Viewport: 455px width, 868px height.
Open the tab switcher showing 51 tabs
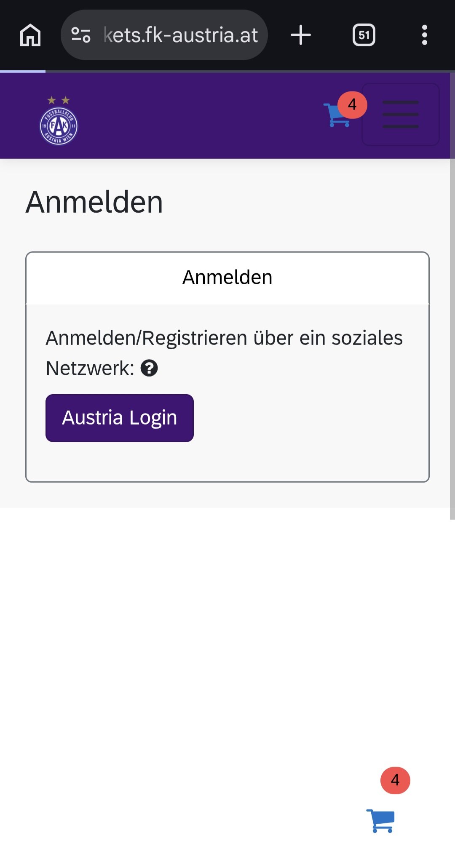point(364,35)
